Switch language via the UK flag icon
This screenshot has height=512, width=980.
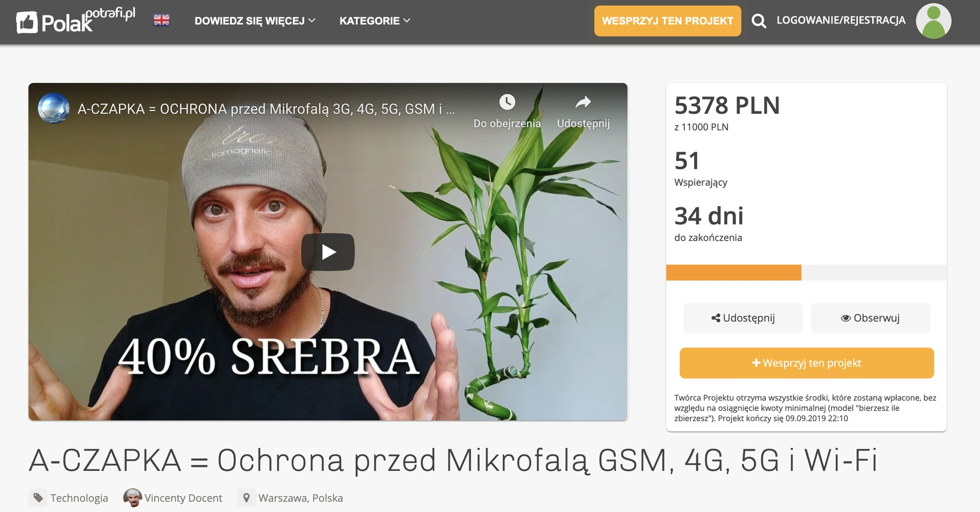coord(162,21)
